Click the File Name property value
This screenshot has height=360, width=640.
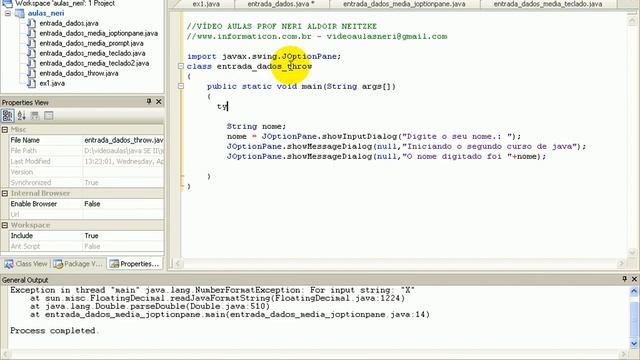123,140
